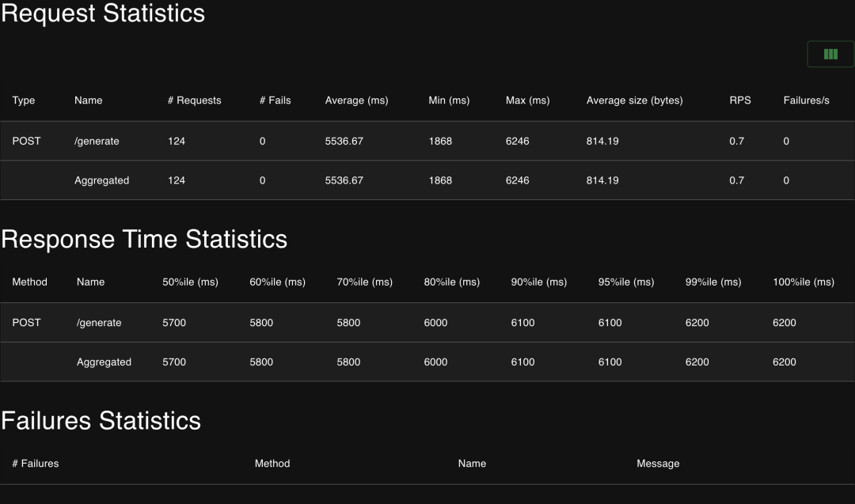Click Aggregated row name in Response Time table
Viewport: 855px width, 504px height.
[104, 362]
